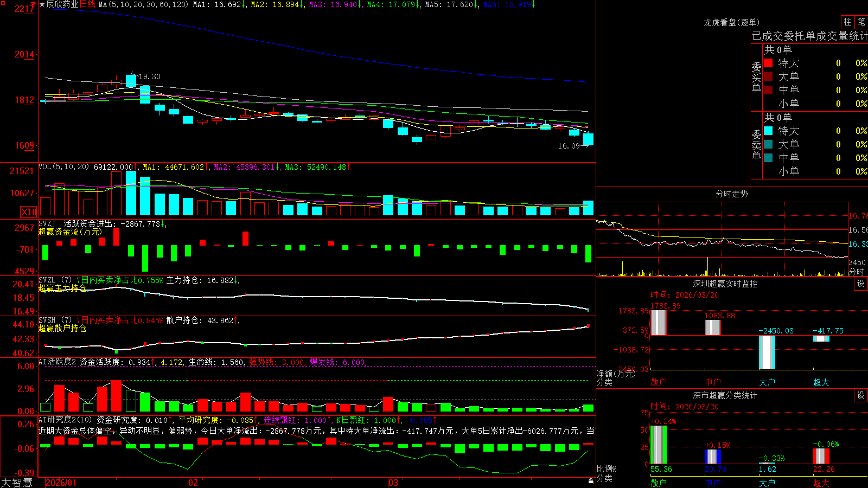Switch order view to 笔 mode
Image resolution: width=868 pixels, height=488 pixels.
(x=861, y=22)
